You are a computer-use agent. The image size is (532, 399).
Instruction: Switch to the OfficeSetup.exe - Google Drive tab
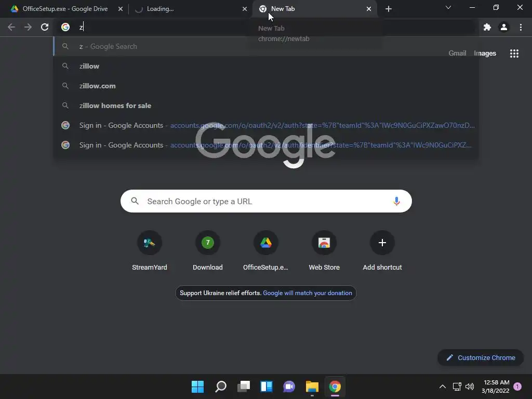64,9
